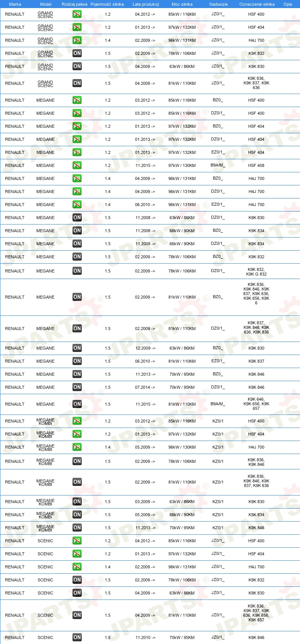
Task: Click the 'Opis' column header
Action: point(288,4)
